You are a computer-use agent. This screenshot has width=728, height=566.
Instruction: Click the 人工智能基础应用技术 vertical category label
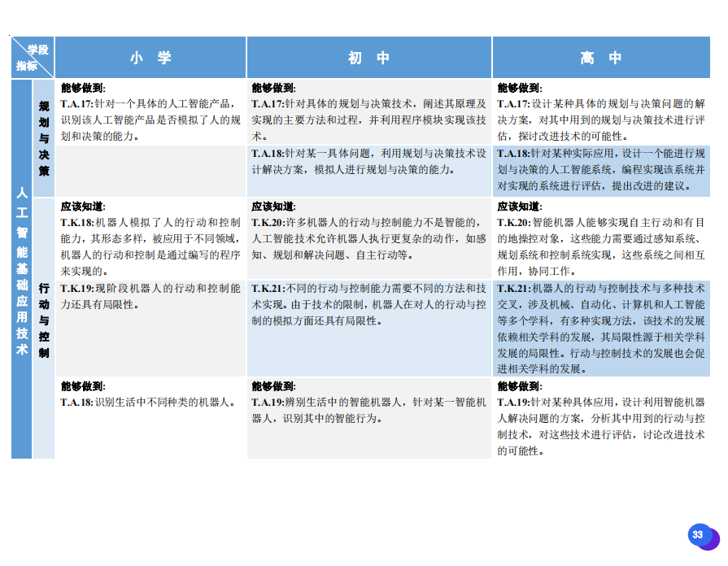pos(22,268)
